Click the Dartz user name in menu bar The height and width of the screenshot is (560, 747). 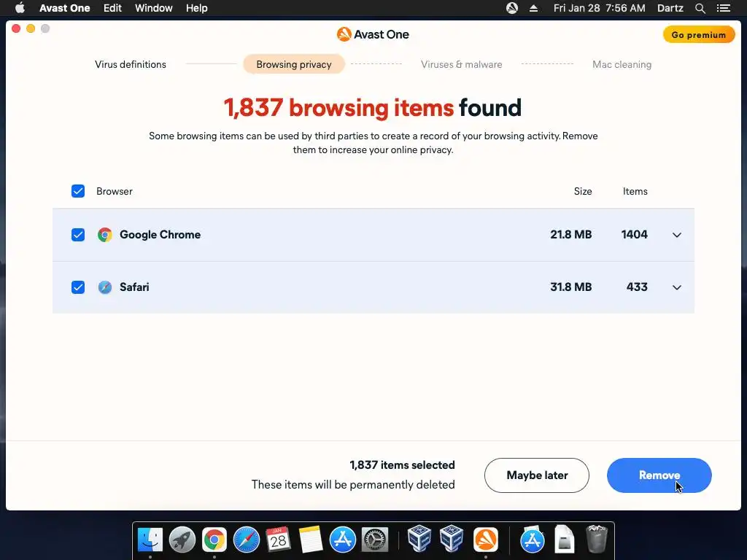click(x=670, y=8)
